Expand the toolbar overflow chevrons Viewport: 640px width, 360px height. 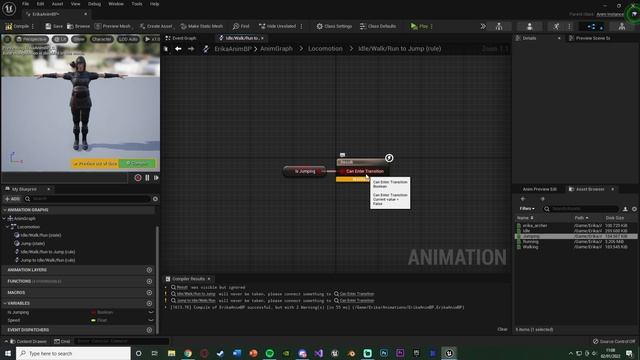pyautogui.click(x=483, y=26)
